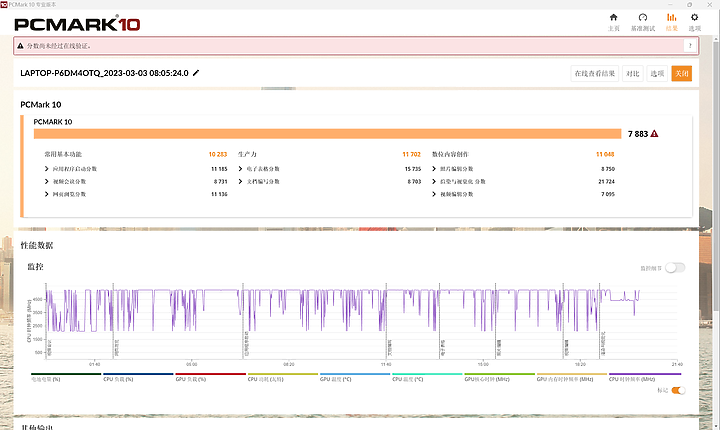Expand the 电子表格分数 row
Screen dimensions: 720x430
tap(240, 169)
